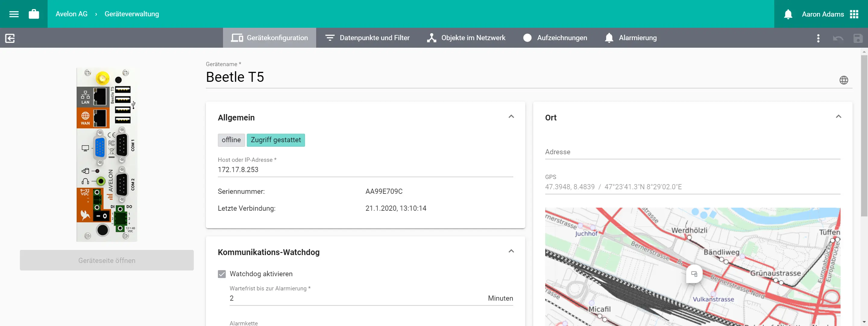Open the notifications bell in top bar
868x326 pixels.
pos(788,14)
